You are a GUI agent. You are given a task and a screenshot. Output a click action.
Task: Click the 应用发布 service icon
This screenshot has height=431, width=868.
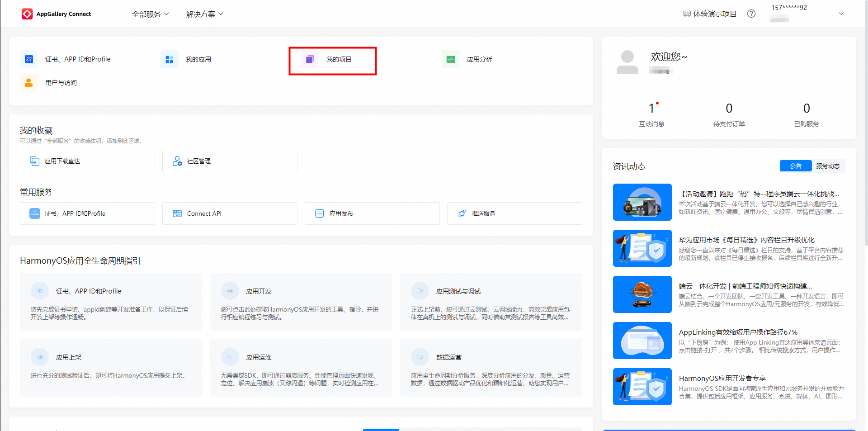point(320,213)
